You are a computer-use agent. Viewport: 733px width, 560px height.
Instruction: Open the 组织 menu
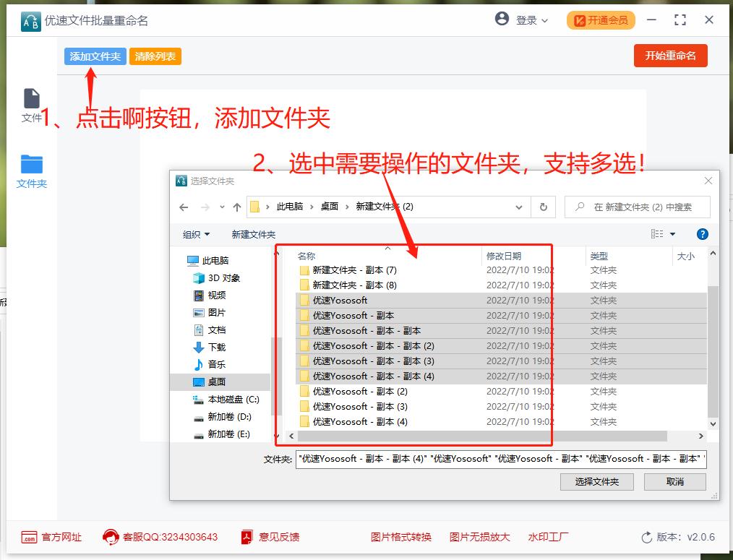click(196, 234)
